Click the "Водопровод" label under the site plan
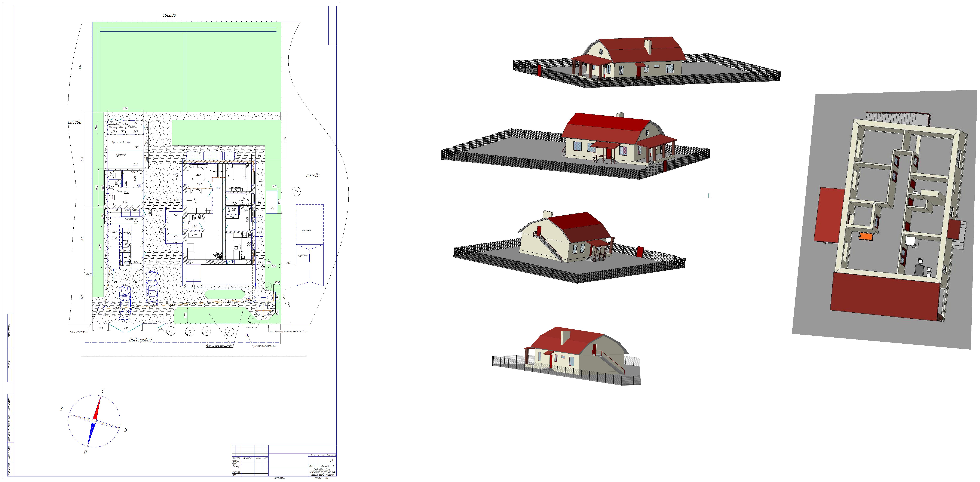The height and width of the screenshot is (482, 980). click(140, 340)
